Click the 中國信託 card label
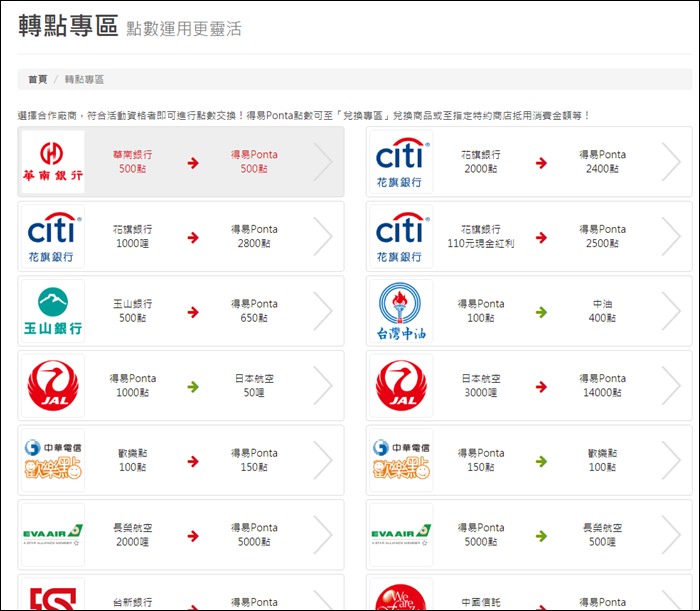The image size is (700, 611). coord(481,602)
